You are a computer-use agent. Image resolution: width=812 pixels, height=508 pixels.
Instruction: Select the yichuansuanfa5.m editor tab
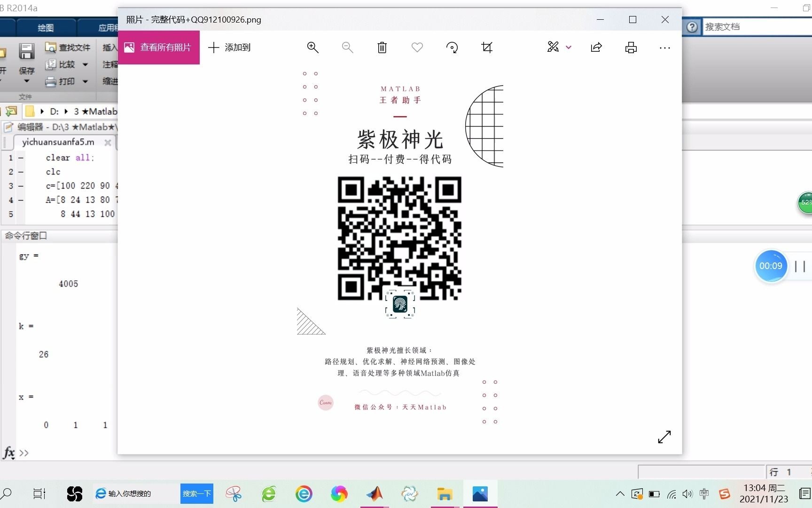57,142
